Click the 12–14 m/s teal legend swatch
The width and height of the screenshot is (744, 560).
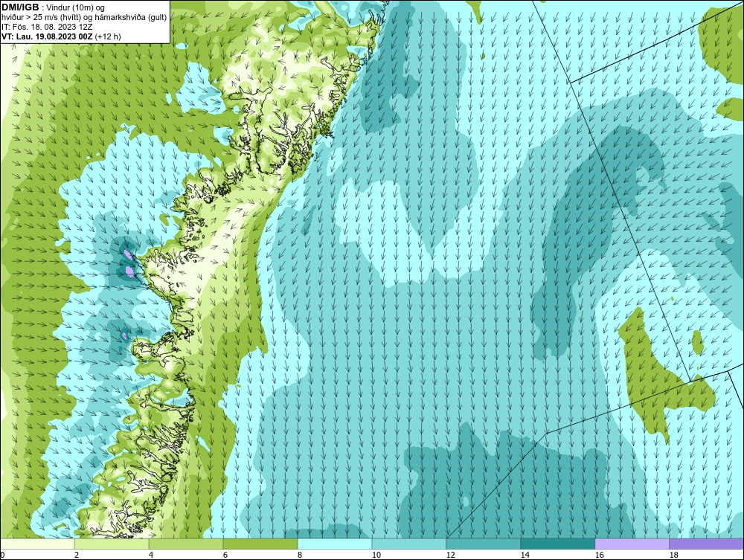click(484, 544)
